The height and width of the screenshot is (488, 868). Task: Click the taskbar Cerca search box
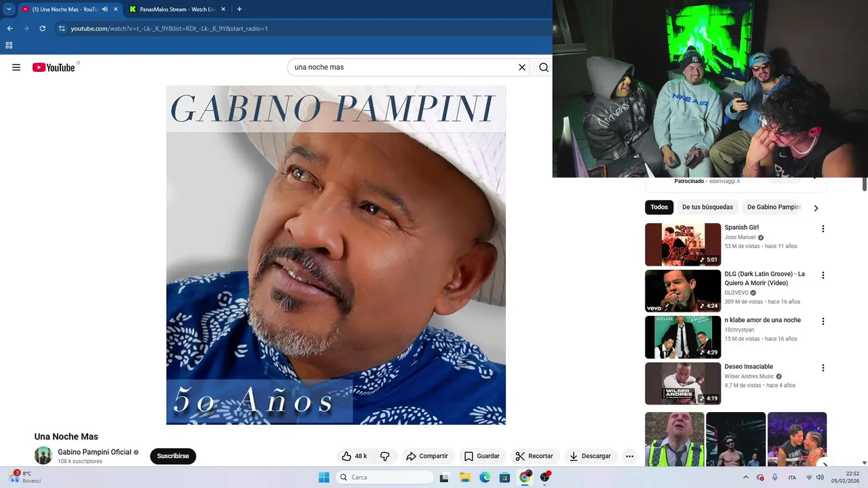[384, 477]
